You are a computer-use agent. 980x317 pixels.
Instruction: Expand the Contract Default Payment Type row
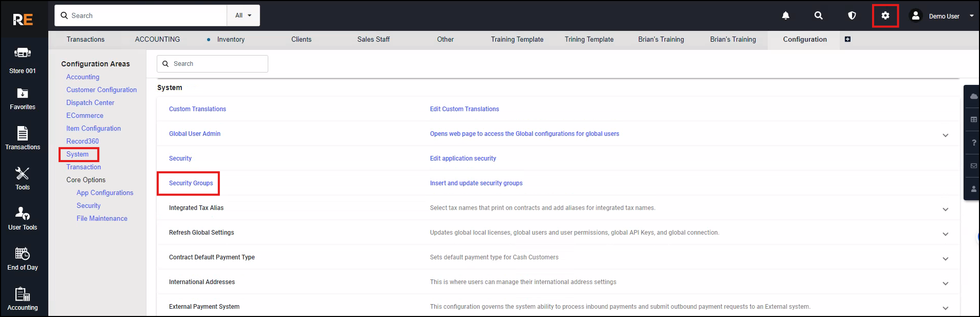coord(945,259)
